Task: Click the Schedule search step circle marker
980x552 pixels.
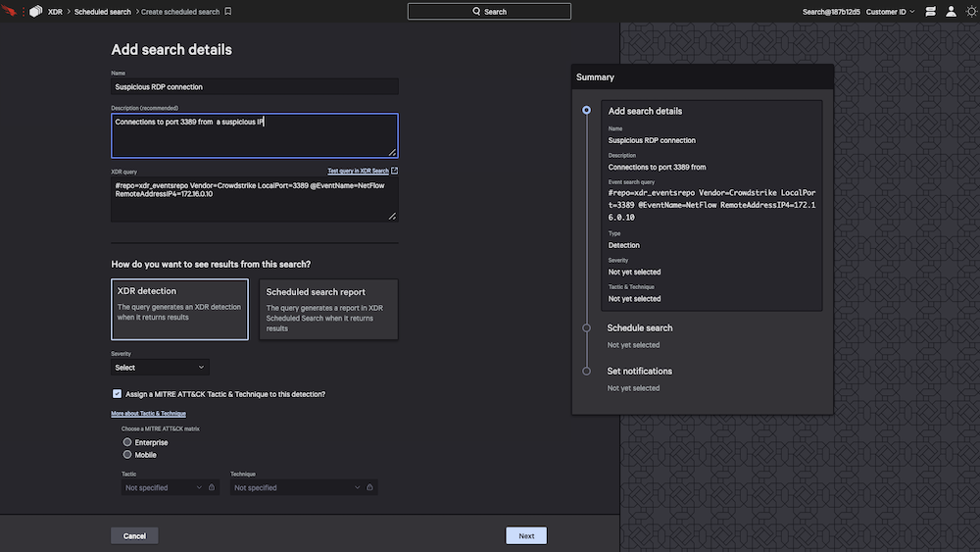Action: (586, 327)
